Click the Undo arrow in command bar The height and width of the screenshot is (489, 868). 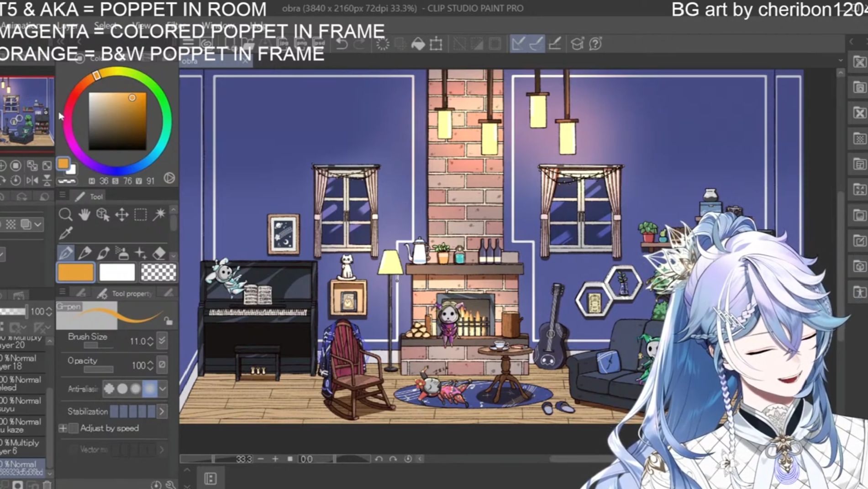coord(342,44)
